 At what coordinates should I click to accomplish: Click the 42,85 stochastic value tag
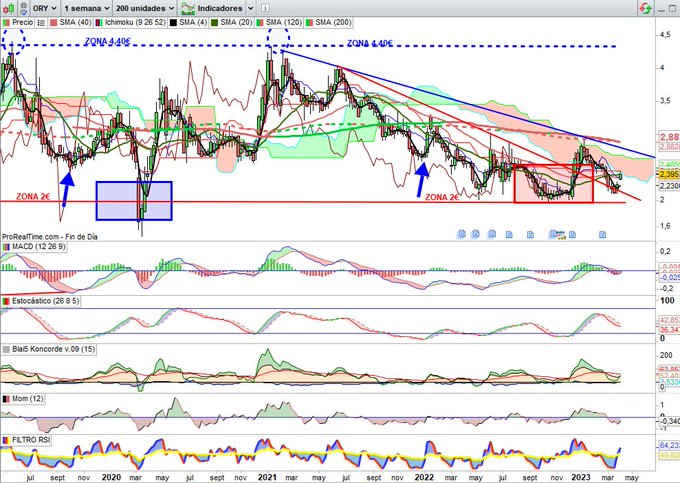click(x=670, y=320)
